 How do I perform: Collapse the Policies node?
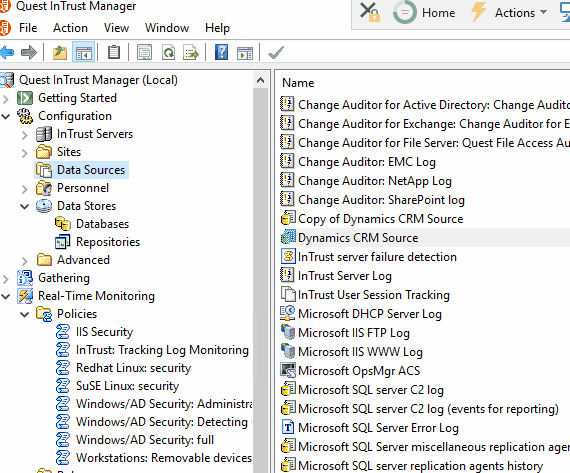coord(25,314)
